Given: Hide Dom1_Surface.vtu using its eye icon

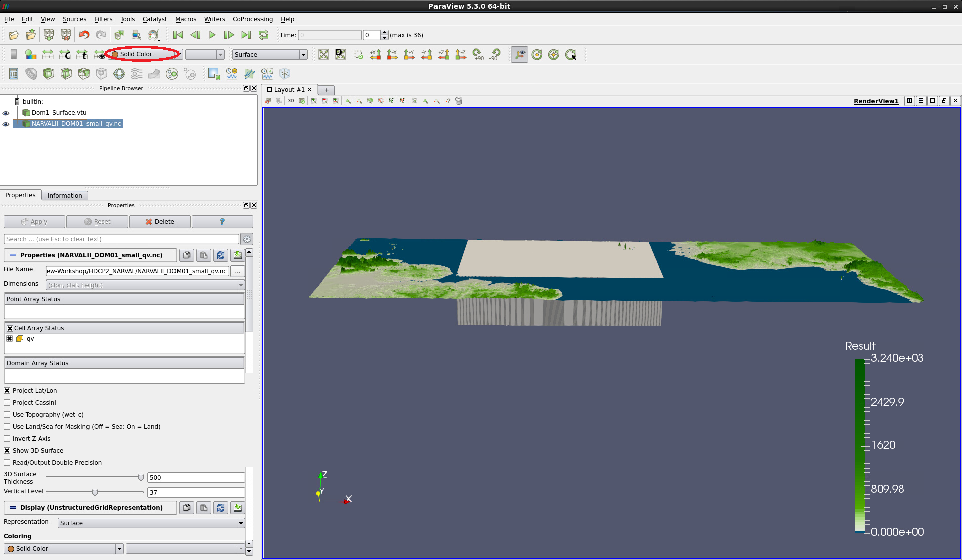Looking at the screenshot, I should (x=6, y=113).
